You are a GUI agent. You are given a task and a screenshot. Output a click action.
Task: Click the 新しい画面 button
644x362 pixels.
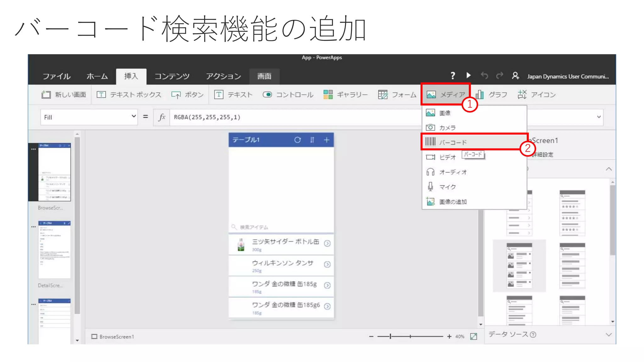[x=64, y=95]
